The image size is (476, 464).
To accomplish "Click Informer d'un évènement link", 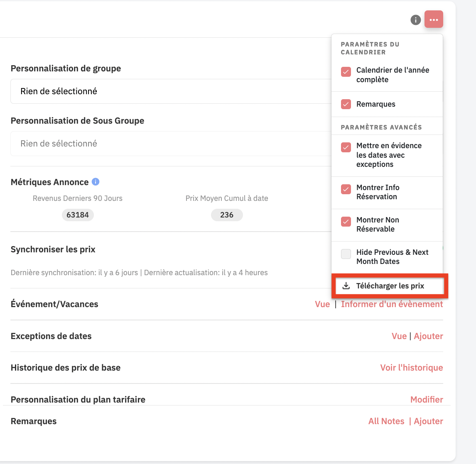I will pos(392,304).
